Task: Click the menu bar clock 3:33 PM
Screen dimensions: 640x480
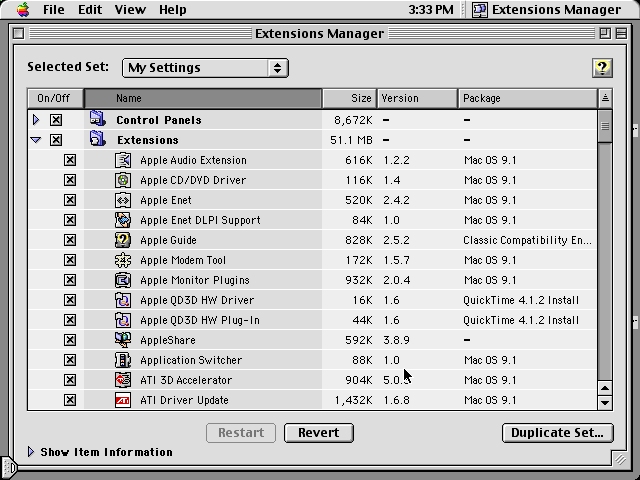Action: coord(431,9)
